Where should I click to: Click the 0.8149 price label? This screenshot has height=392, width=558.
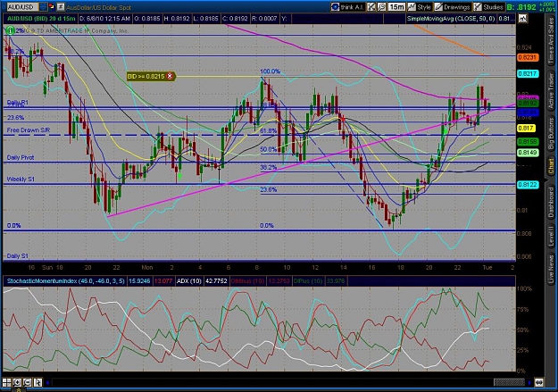[x=528, y=153]
